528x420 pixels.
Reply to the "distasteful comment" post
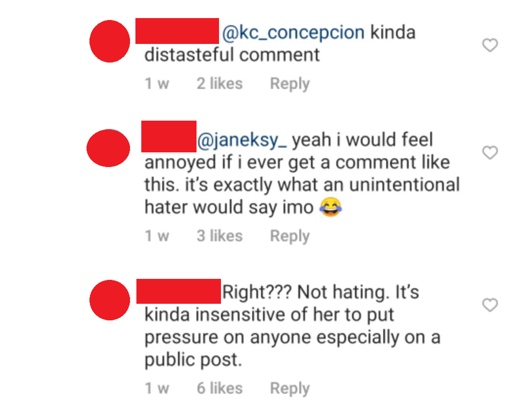click(x=289, y=84)
